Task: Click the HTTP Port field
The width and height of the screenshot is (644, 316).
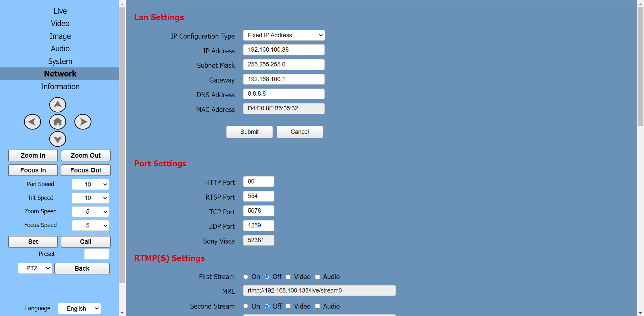Action: (259, 181)
